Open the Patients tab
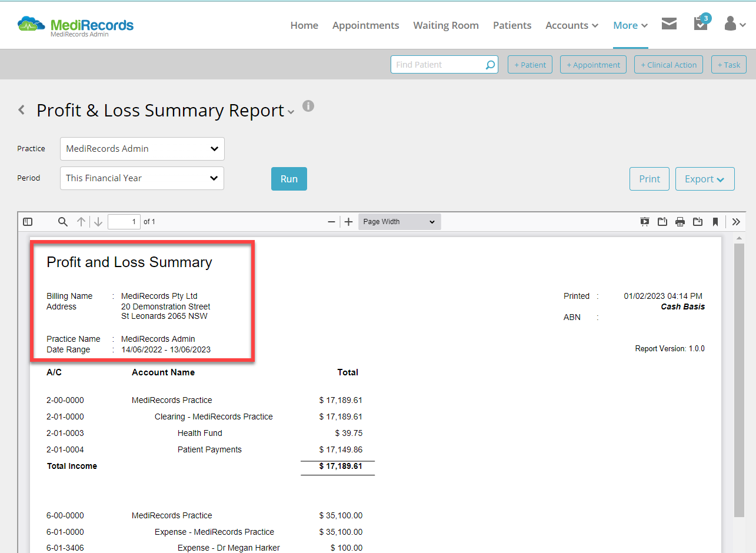The image size is (756, 553). (x=512, y=25)
